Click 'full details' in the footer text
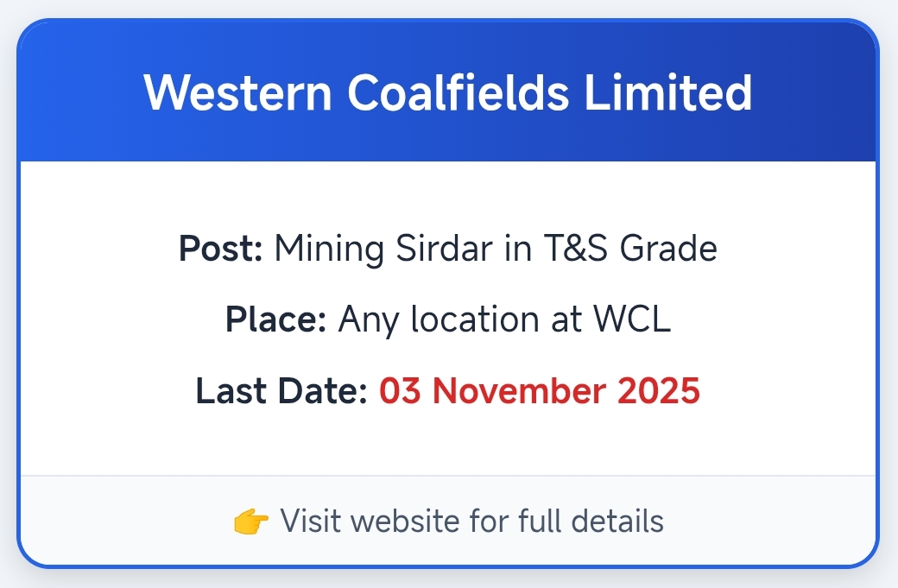Screen dimensions: 898x588 pos(591,522)
